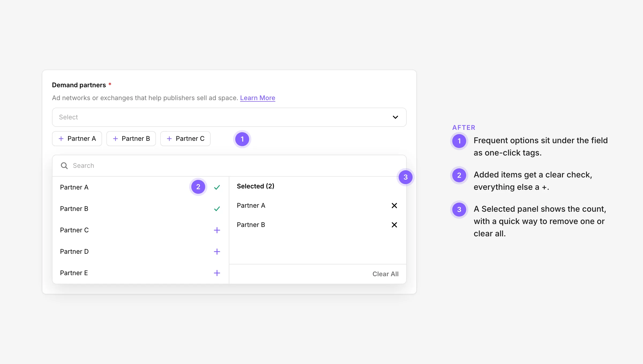Click the Selected (2) heading

255,186
